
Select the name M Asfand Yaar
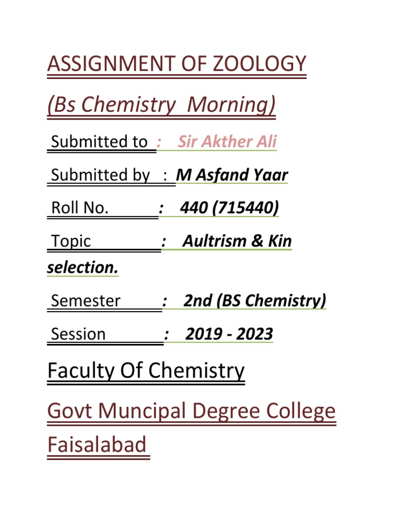tap(232, 175)
